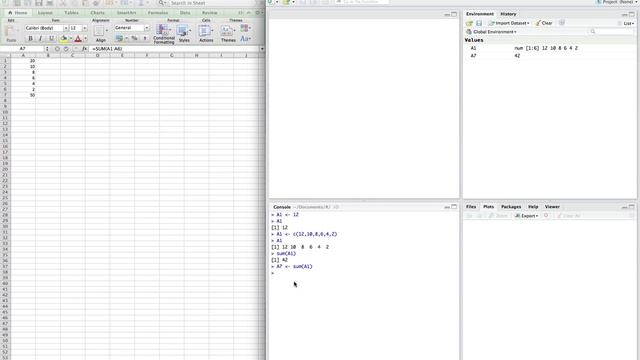Click the Clear environment broom button
This screenshot has height=360, width=640.
click(544, 23)
